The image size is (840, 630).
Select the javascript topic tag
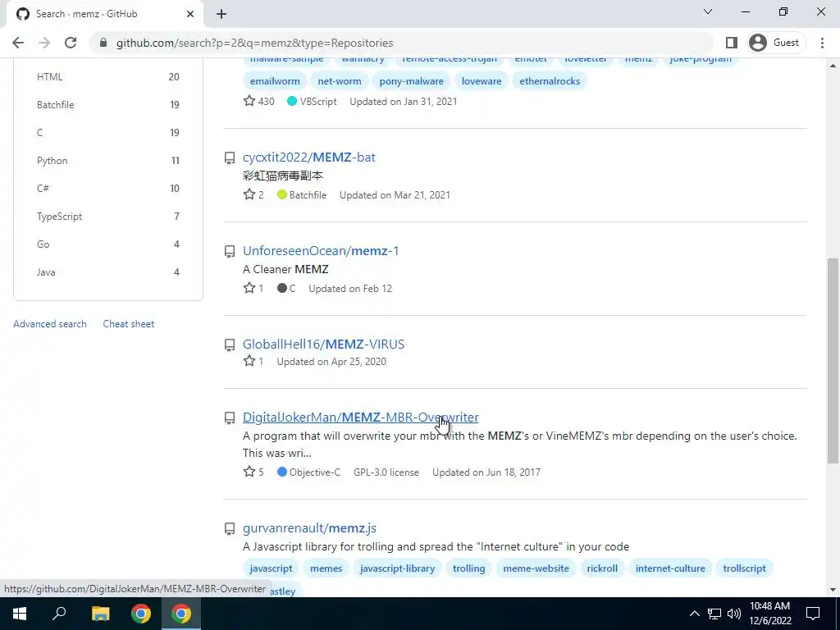click(271, 568)
